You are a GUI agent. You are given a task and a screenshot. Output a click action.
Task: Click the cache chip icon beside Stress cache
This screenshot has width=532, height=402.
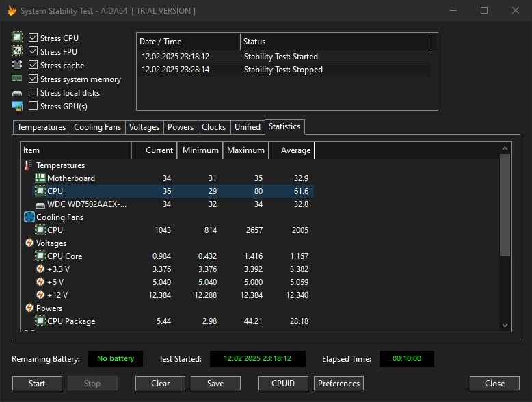[x=17, y=64]
